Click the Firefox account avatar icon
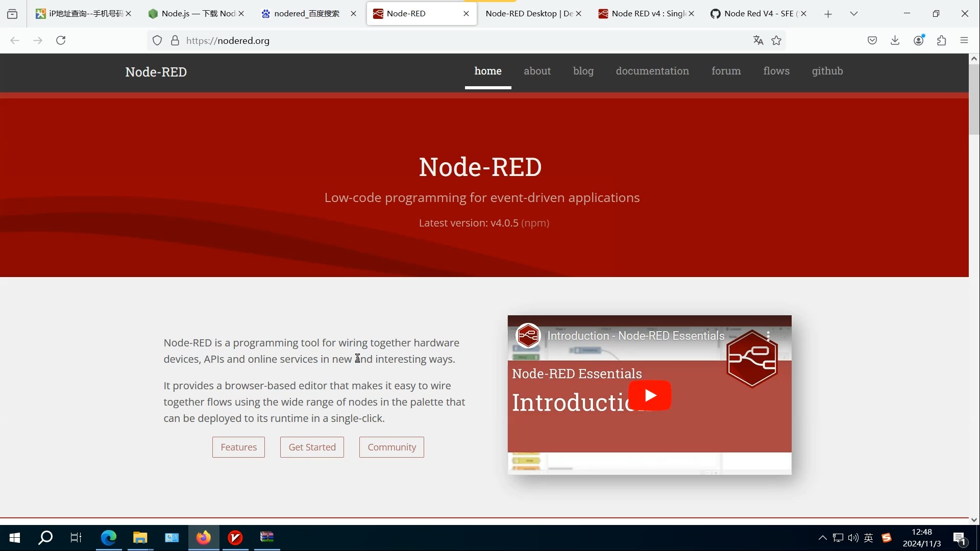Image resolution: width=980 pixels, height=551 pixels. point(918,40)
